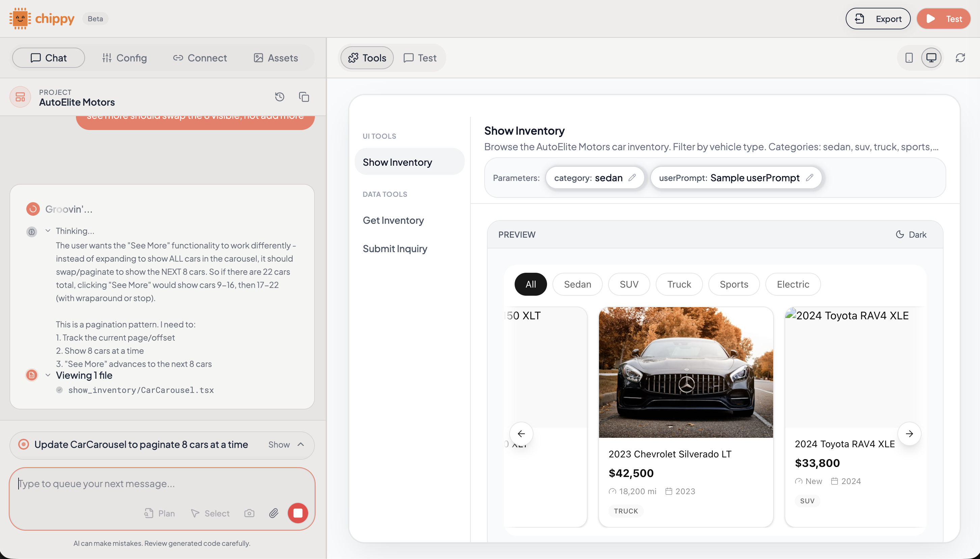The height and width of the screenshot is (559, 980).
Task: Open the Config tab
Action: (x=124, y=58)
